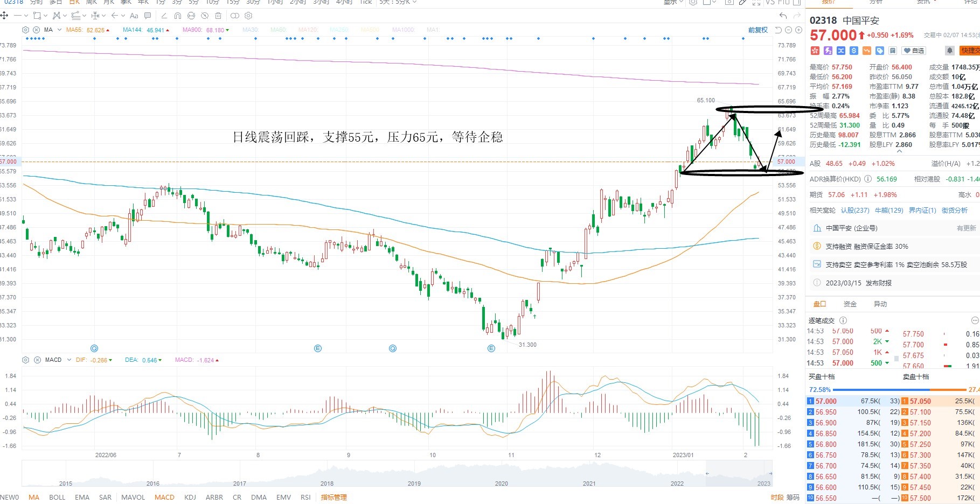Add 中国平安 to 自选 watchlist
The width and height of the screenshot is (980, 504).
coord(915,51)
